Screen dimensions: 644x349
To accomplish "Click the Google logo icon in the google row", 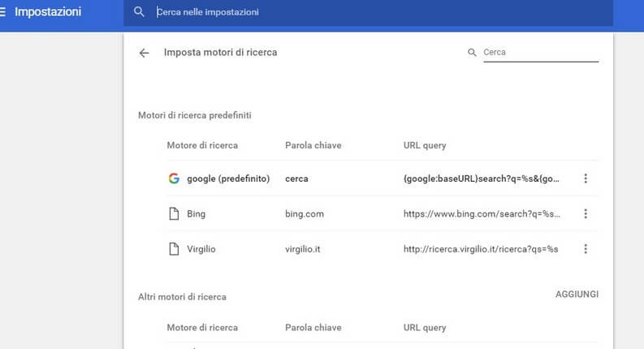I will 174,179.
